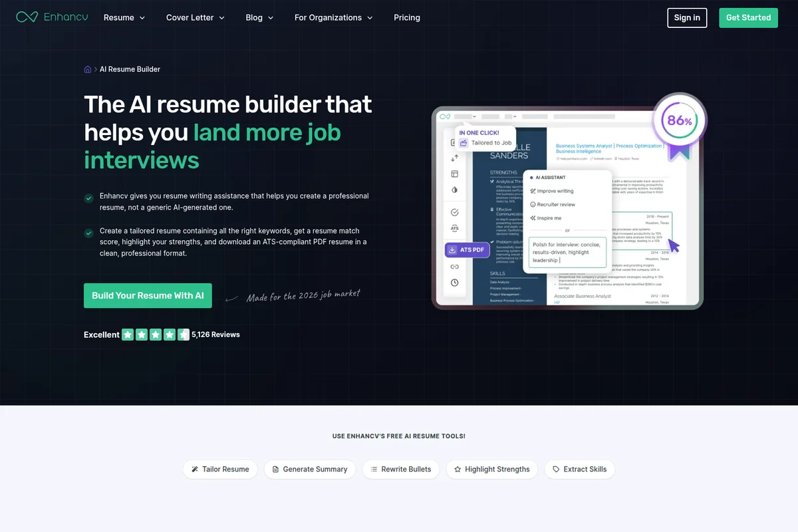Viewport: 798px width, 532px height.
Task: Toggle the checkmark beside the tailored resume text
Action: 88,233
